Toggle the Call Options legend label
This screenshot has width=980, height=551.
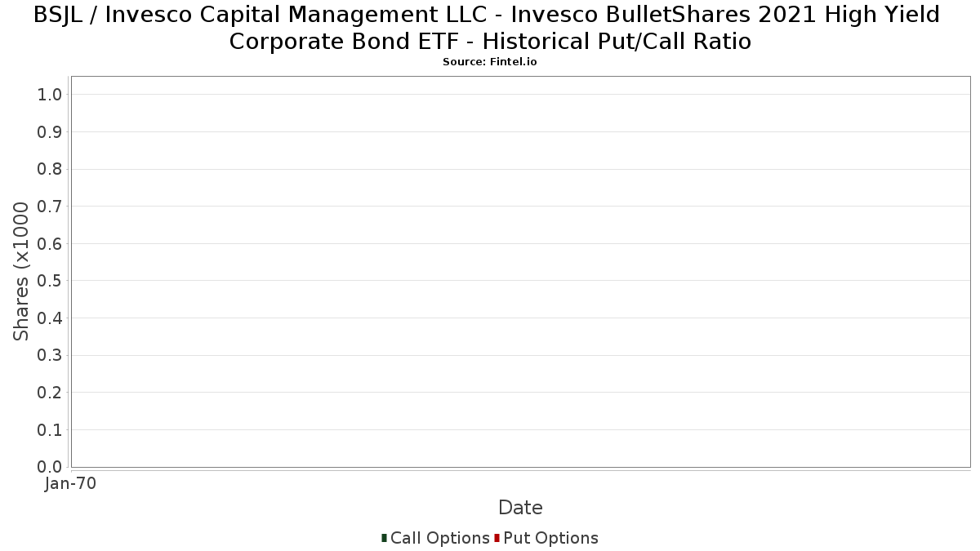440,538
